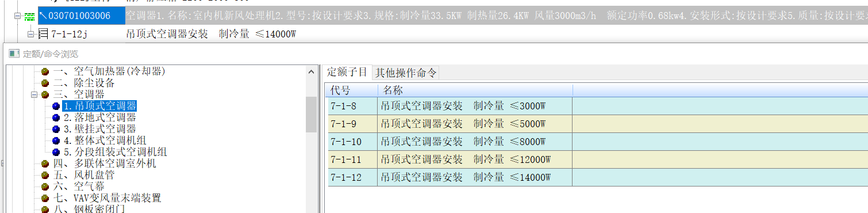868x213 pixels.
Task: Click code cell 7-1-10
Action: point(352,142)
